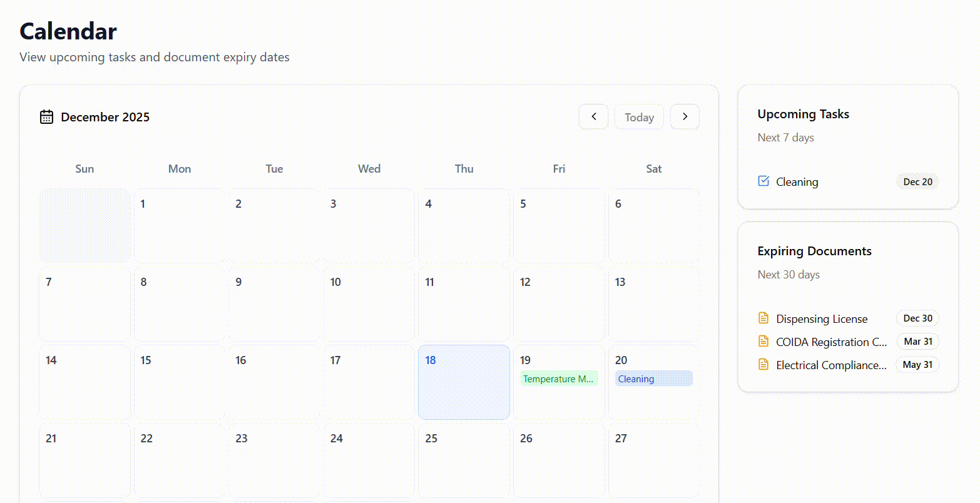Screen dimensions: 980x503
Task: Select December 1 on the calendar grid
Action: 180,225
